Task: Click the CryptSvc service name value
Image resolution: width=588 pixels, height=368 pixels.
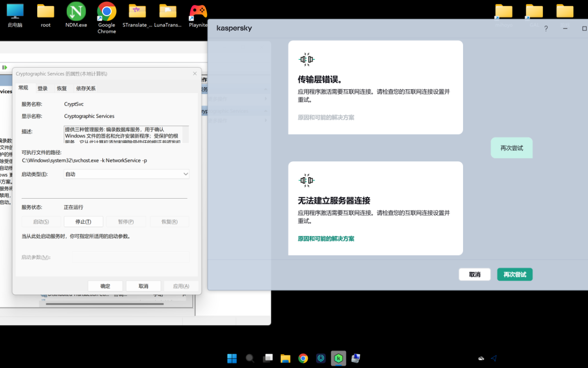Action: pos(74,105)
